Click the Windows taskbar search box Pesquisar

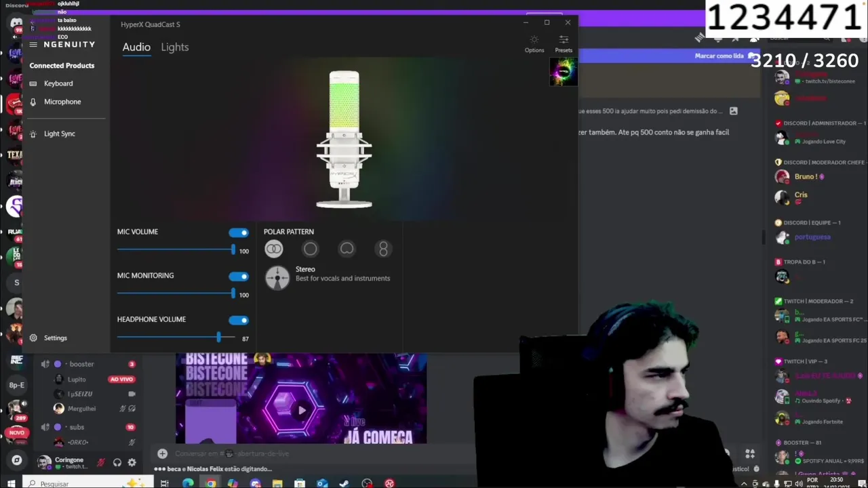click(x=87, y=483)
